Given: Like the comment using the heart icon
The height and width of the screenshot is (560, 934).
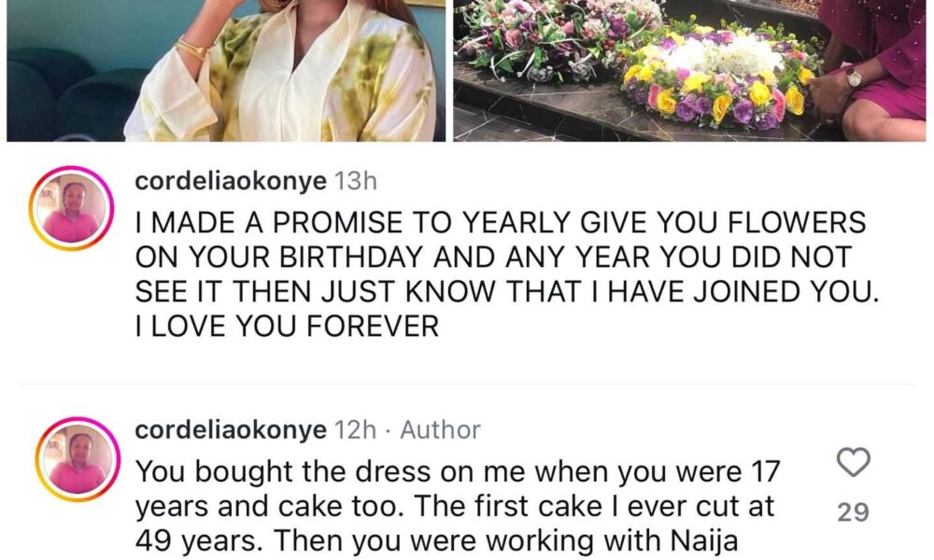Looking at the screenshot, I should click(x=854, y=462).
